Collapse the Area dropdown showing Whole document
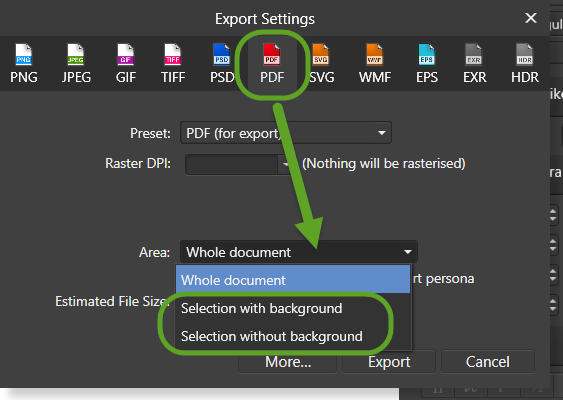Screen dimensions: 563x400 [x=299, y=252]
